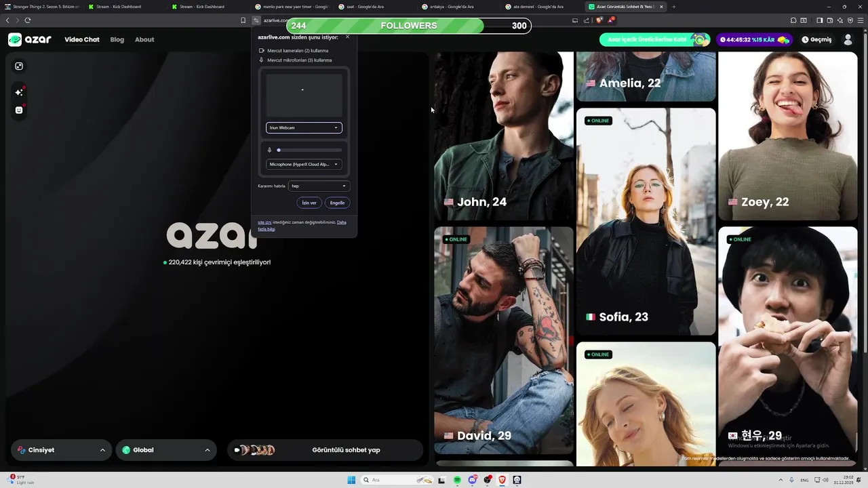Open Brave browser icon on taskbar
868x488 pixels.
coord(502,480)
